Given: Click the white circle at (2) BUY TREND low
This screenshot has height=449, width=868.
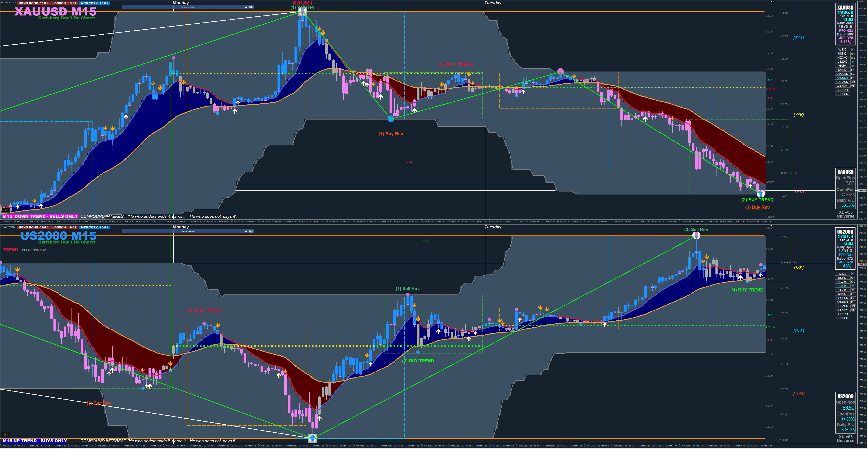Looking at the screenshot, I should (761, 193).
